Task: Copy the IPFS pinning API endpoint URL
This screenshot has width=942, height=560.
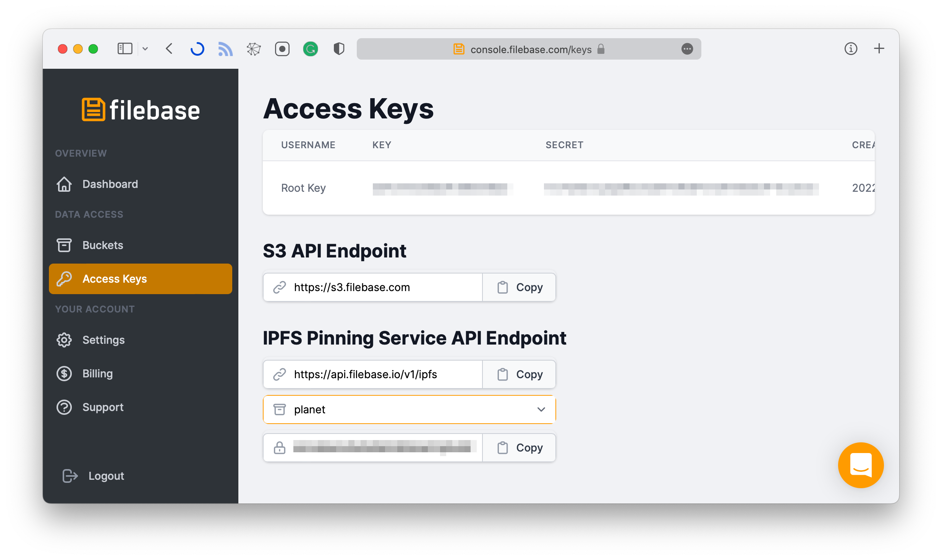Action: (x=519, y=374)
